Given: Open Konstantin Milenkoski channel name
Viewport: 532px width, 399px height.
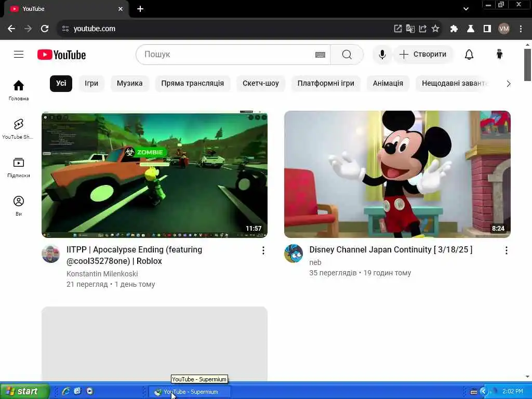Looking at the screenshot, I should [x=102, y=274].
